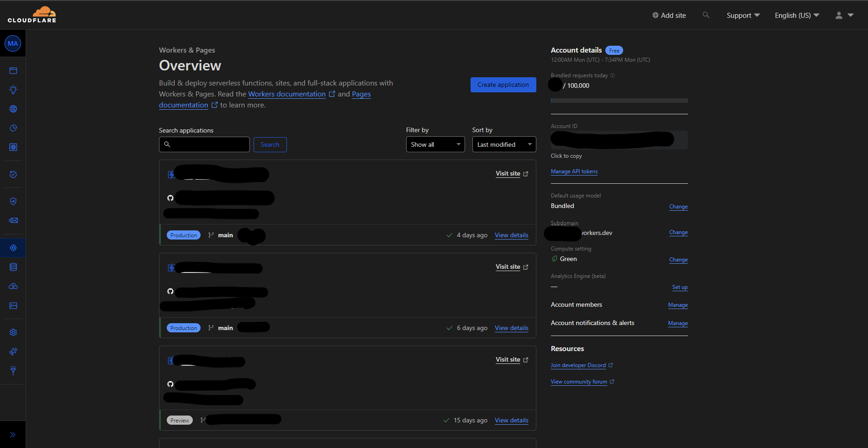Viewport: 868px width, 448px height.
Task: Click inside the Search applications field
Action: click(204, 144)
